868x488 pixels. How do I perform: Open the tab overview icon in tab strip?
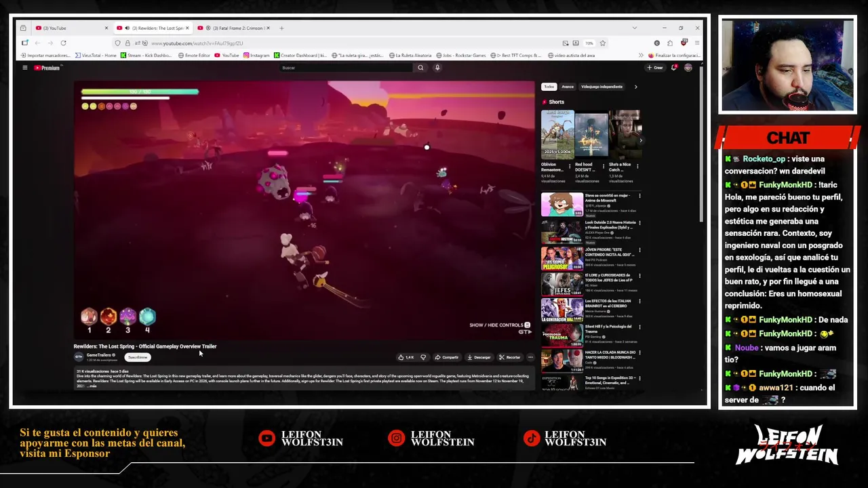23,28
